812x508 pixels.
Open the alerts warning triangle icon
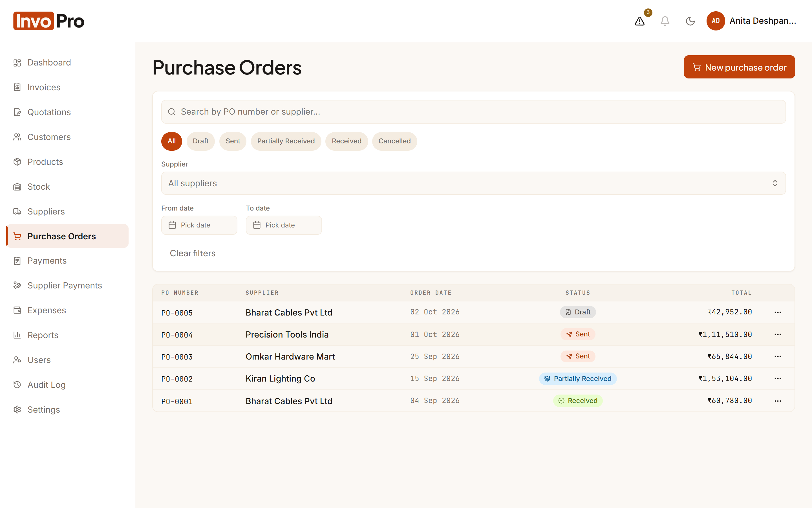coord(639,21)
